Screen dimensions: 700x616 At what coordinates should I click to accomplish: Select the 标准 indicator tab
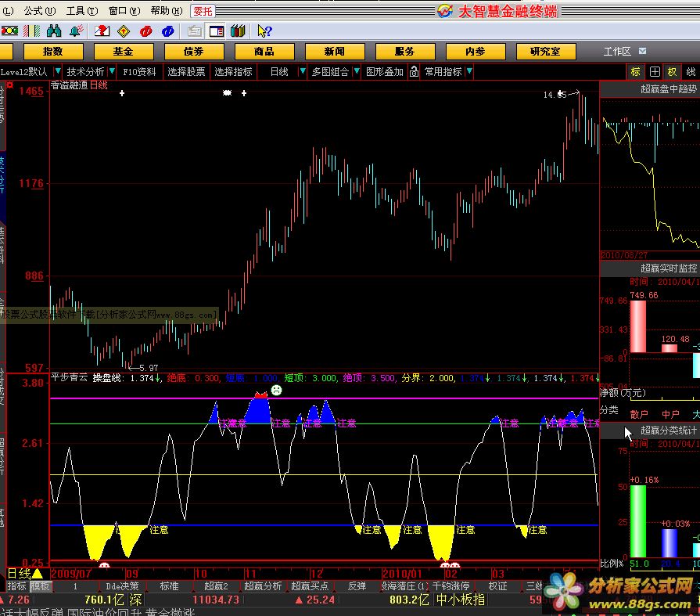pos(169,585)
